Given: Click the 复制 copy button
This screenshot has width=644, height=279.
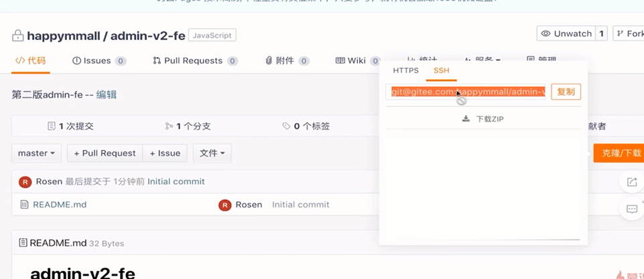Looking at the screenshot, I should pyautogui.click(x=566, y=92).
